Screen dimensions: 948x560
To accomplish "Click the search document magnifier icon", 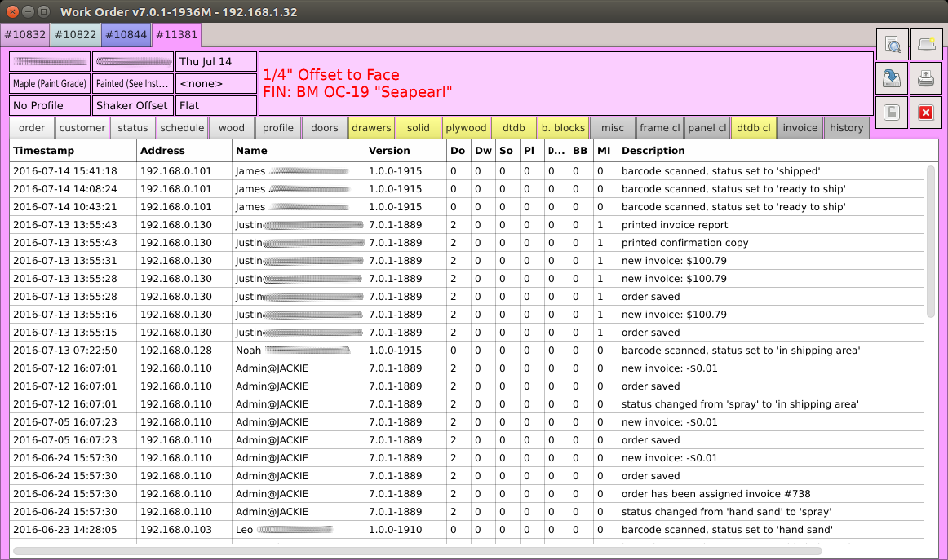I will pyautogui.click(x=892, y=45).
